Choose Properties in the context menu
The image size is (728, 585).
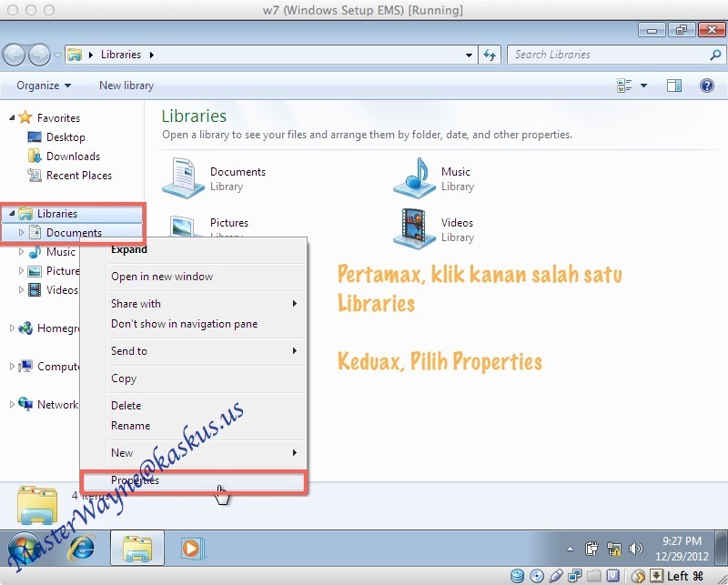(x=194, y=480)
